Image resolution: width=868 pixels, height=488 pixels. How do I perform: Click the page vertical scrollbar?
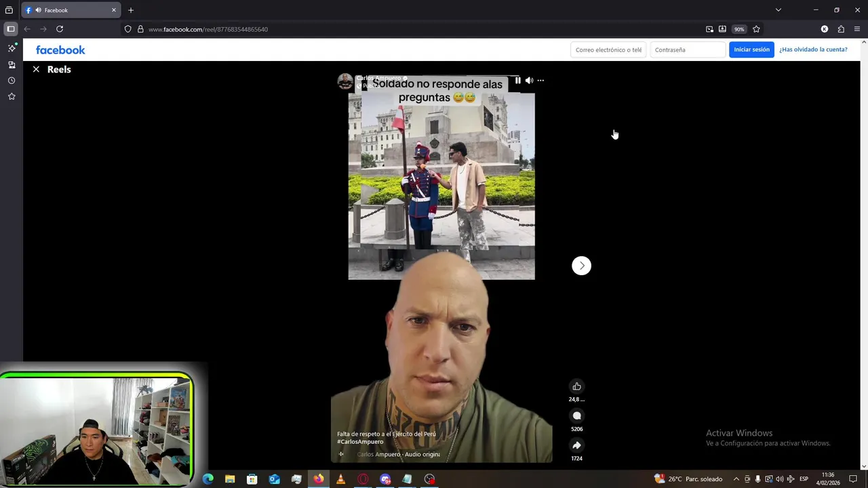click(864, 254)
